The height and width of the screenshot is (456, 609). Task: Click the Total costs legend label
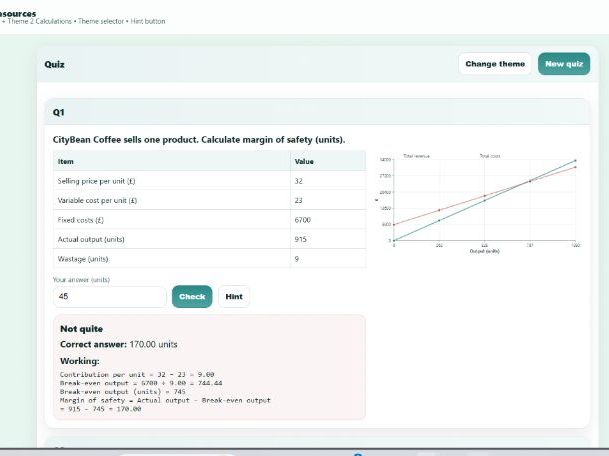490,156
